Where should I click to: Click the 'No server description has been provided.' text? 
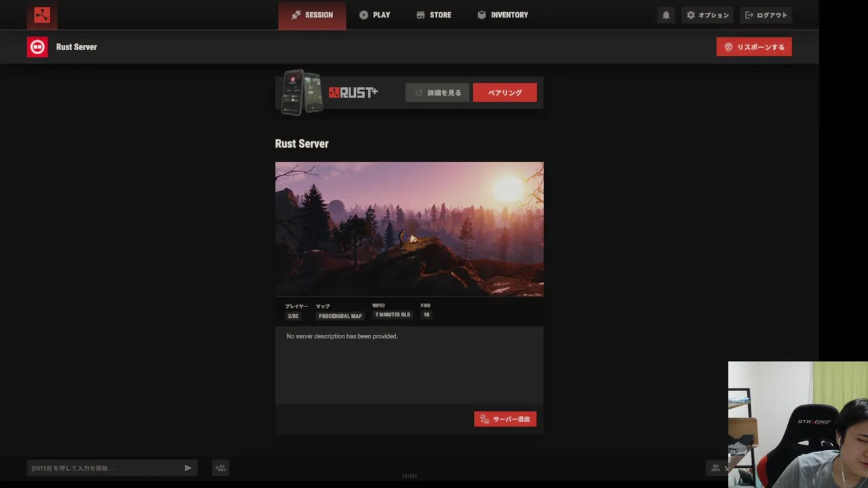[342, 336]
